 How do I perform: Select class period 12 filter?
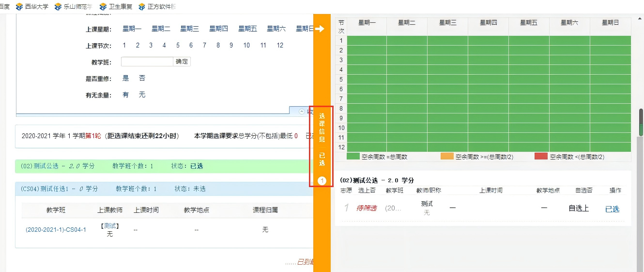click(280, 46)
